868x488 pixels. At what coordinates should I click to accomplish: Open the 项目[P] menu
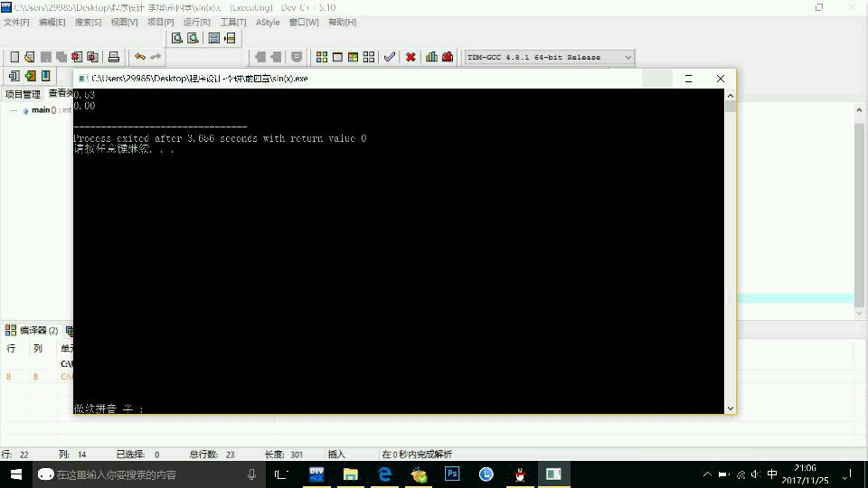[161, 22]
